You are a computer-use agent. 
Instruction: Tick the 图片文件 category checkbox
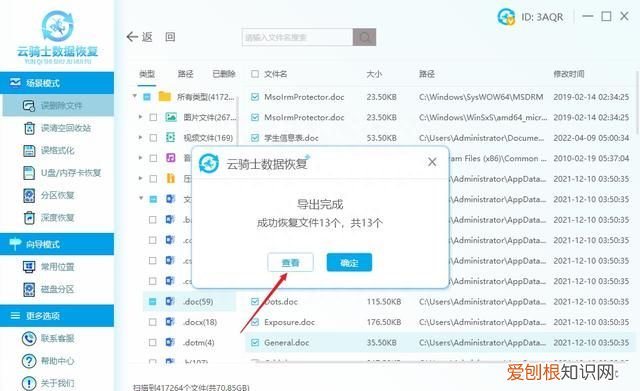tap(153, 118)
